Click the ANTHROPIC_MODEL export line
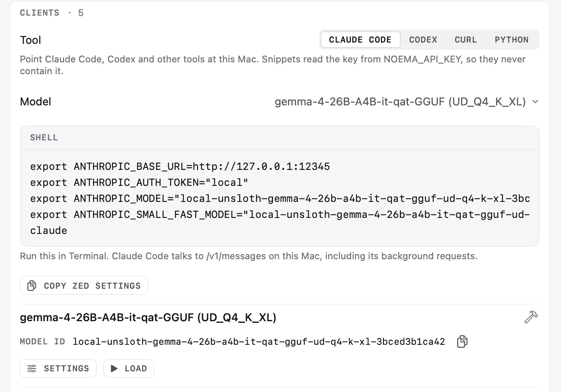Image resolution: width=561 pixels, height=392 pixels. click(280, 199)
